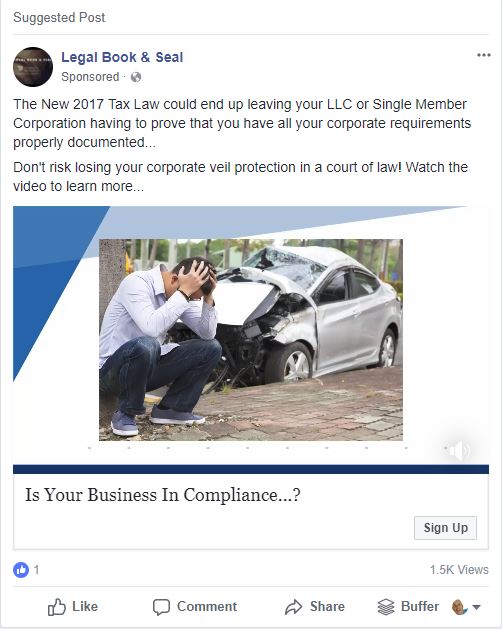Click the Like label in action bar

85,606
